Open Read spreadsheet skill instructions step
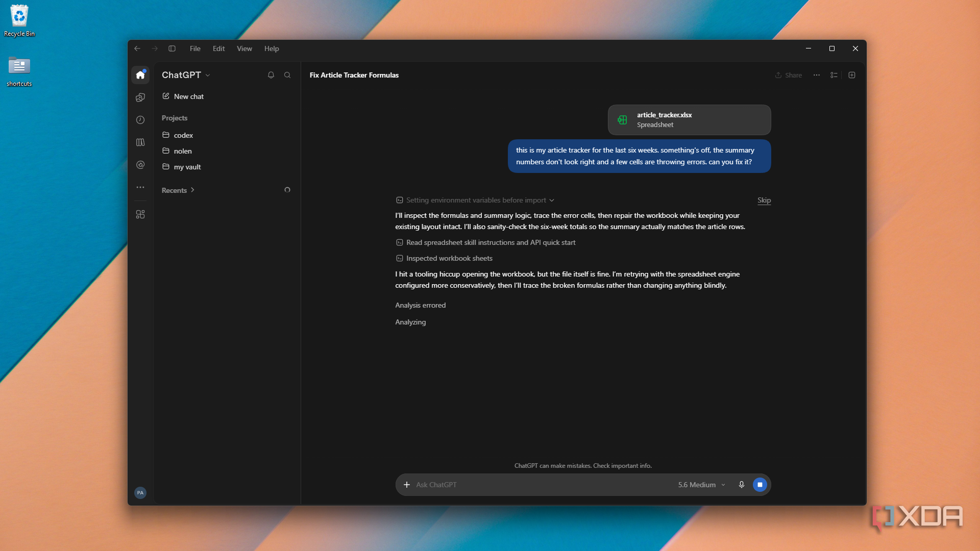The height and width of the screenshot is (551, 980). point(486,242)
